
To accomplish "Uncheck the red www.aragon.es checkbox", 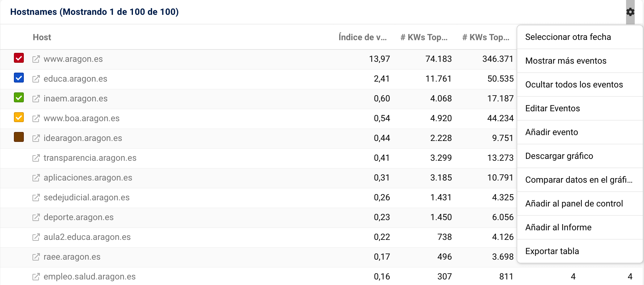I will tap(19, 58).
